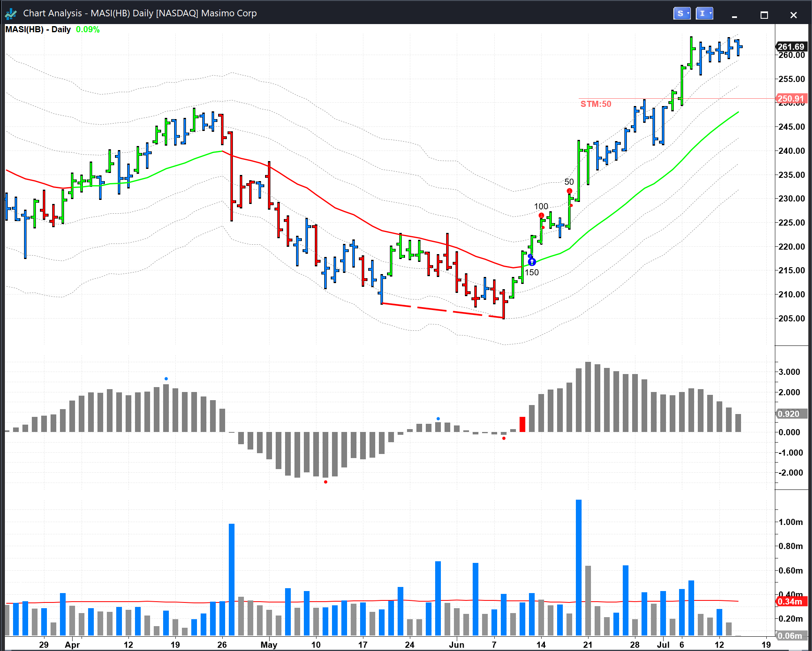Click the Jul label on date axis
The height and width of the screenshot is (651, 812).
[663, 645]
